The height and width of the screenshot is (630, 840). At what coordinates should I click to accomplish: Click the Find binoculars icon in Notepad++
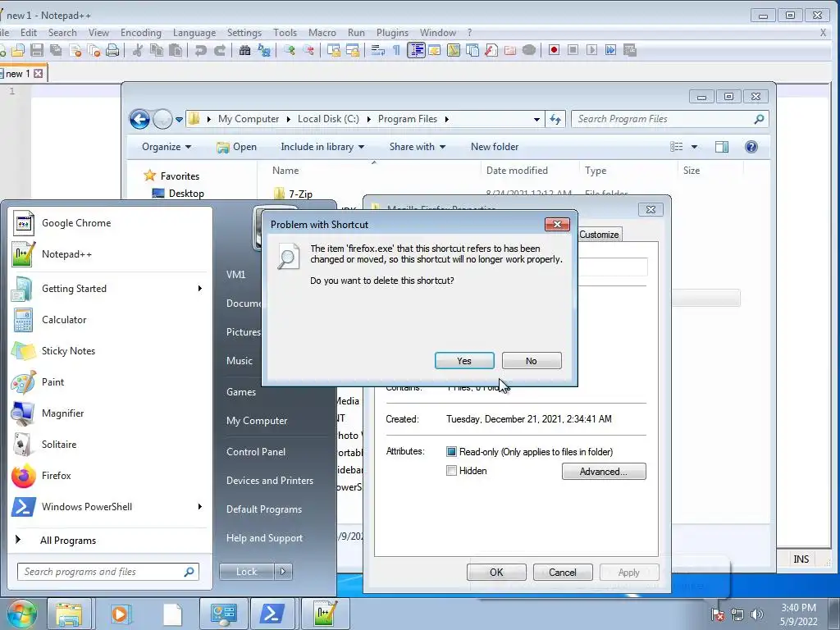tap(244, 50)
